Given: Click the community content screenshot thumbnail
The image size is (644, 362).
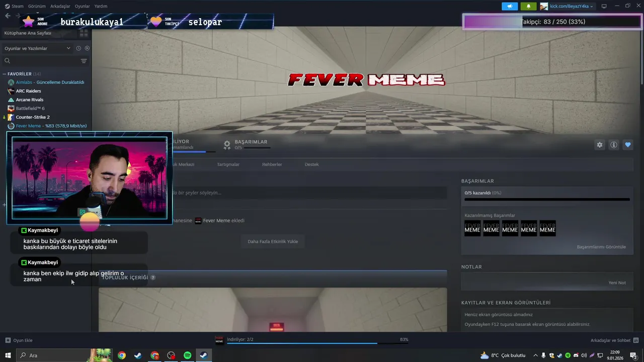Looking at the screenshot, I should click(x=273, y=309).
